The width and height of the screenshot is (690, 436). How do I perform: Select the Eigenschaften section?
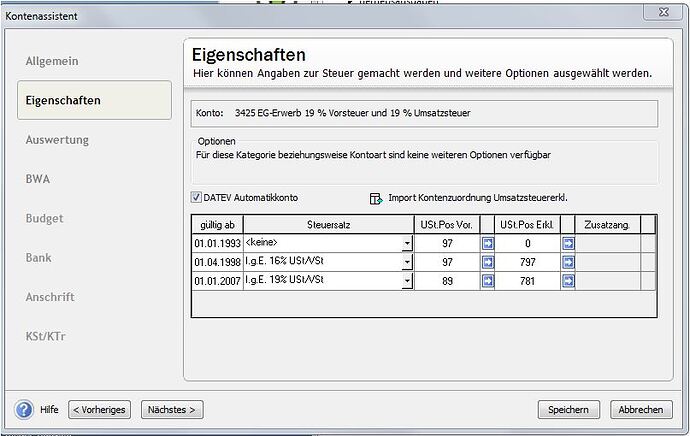(x=94, y=100)
